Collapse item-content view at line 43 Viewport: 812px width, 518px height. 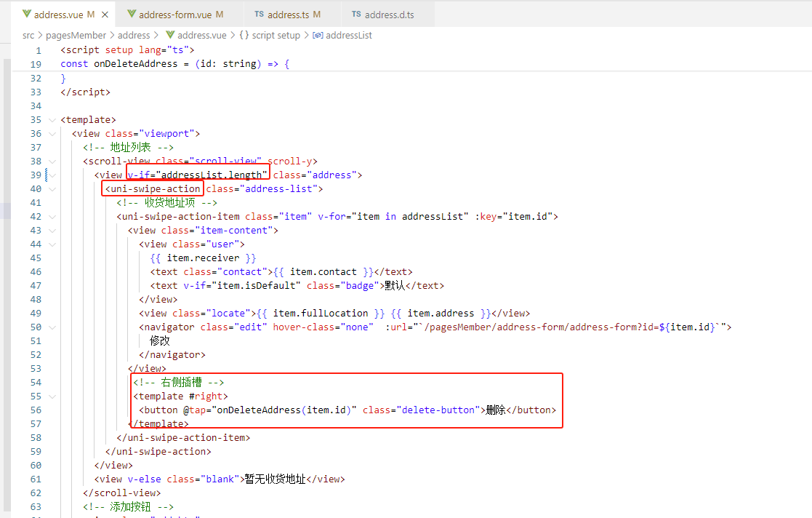[52, 231]
